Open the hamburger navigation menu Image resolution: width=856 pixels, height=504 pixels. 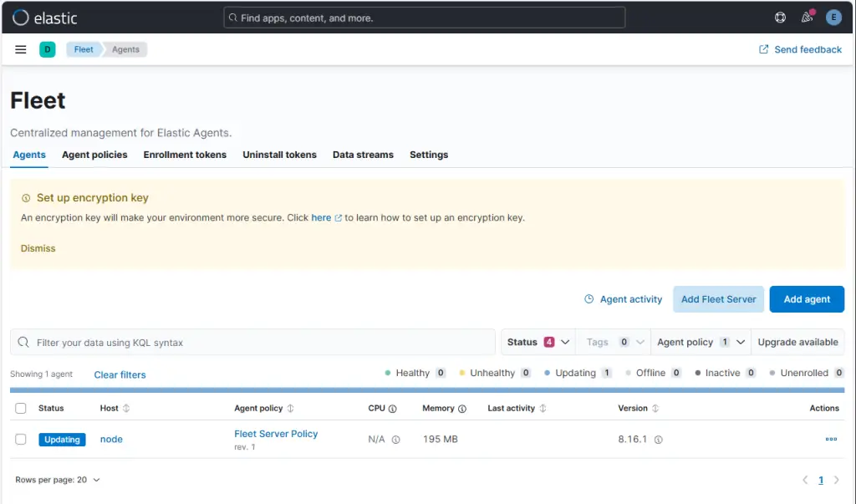(x=21, y=49)
